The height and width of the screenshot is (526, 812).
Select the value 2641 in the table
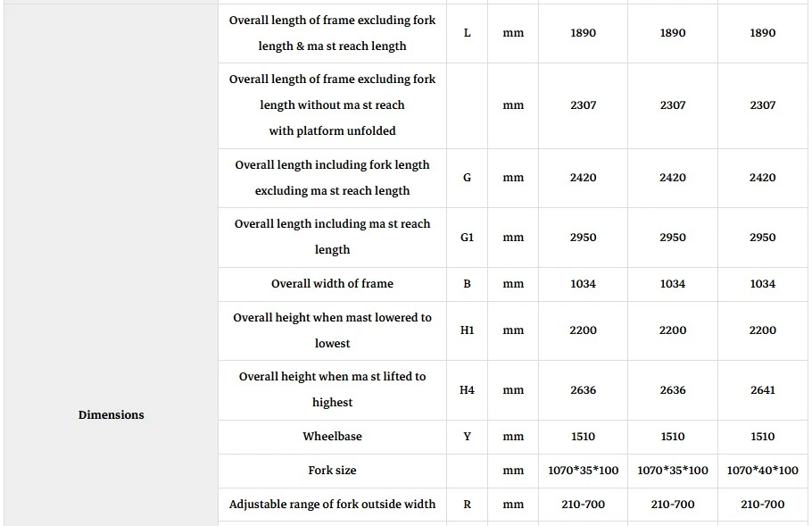coord(762,389)
